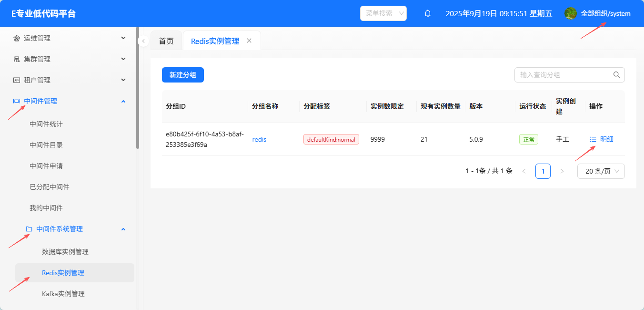Click the notification bell icon
This screenshot has width=644, height=310.
pyautogui.click(x=428, y=14)
